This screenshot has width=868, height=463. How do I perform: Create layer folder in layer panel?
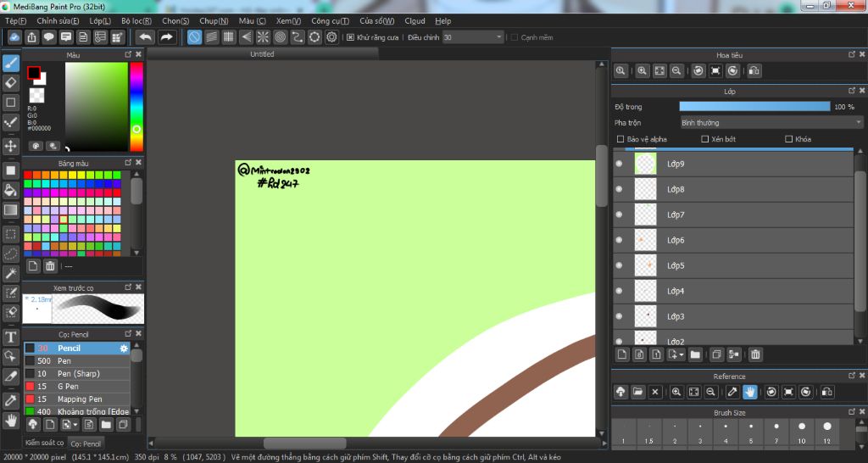(695, 354)
